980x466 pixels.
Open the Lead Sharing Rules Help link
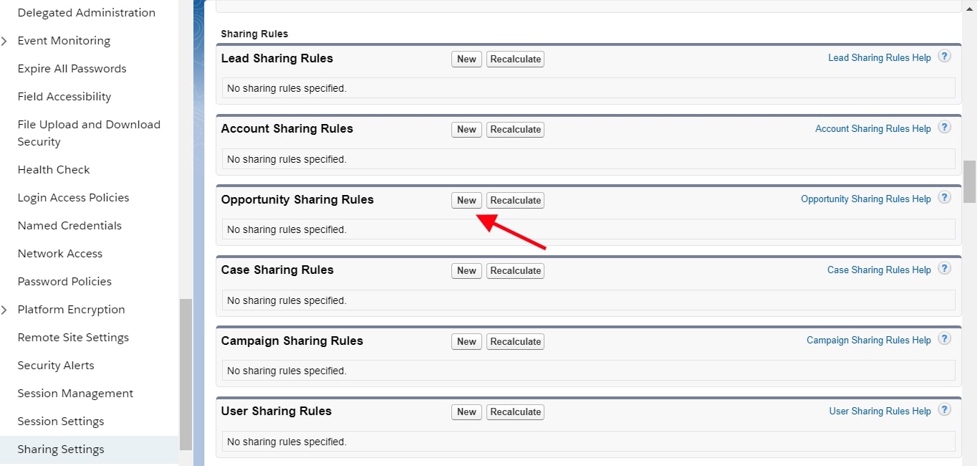[880, 57]
